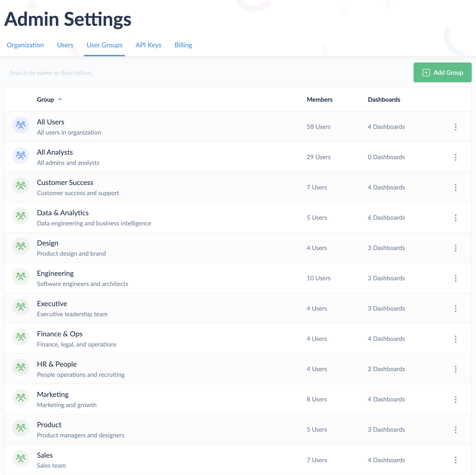The height and width of the screenshot is (475, 476).
Task: Switch to the Users tab
Action: tap(65, 45)
